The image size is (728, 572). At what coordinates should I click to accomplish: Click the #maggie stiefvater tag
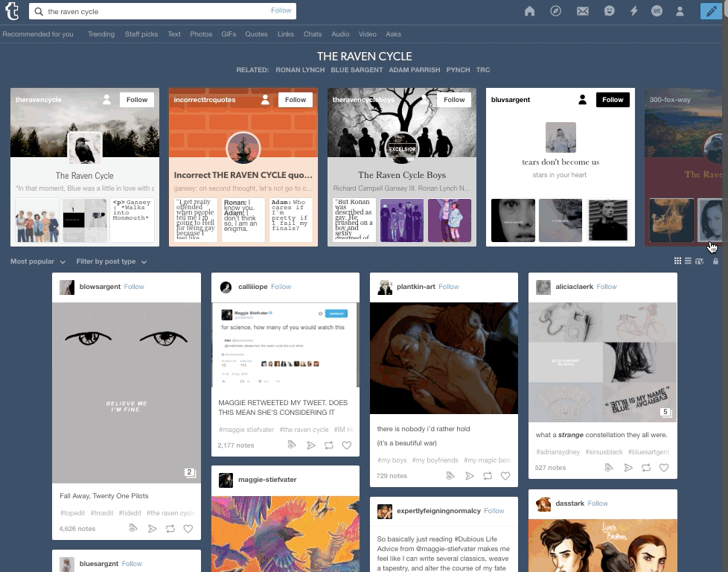click(x=246, y=429)
